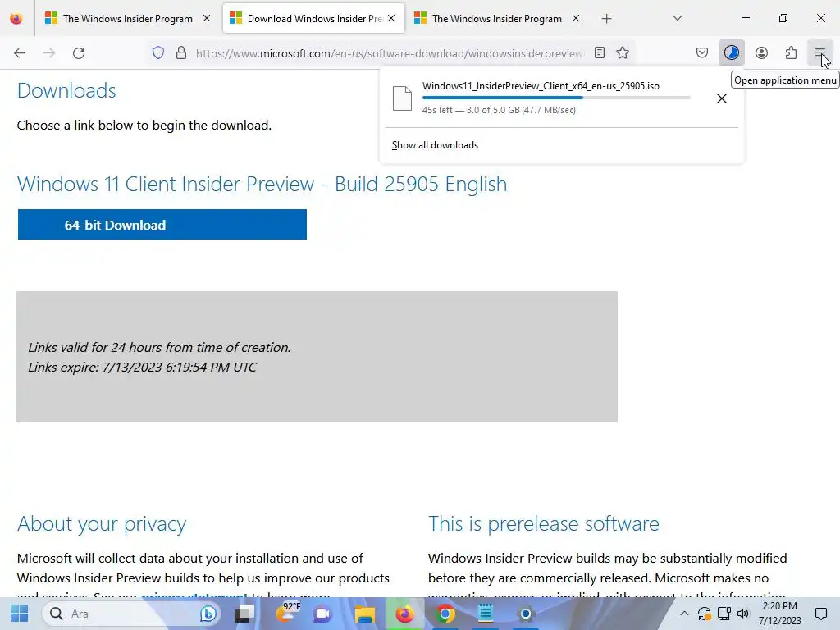Click Firefox taskbar icon
Screen dimensions: 840x630
point(404,614)
